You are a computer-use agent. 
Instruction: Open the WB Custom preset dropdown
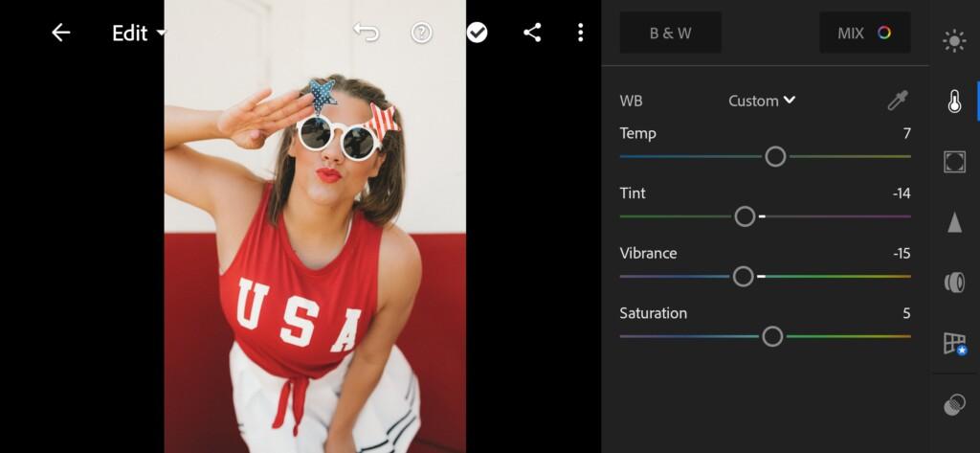click(x=762, y=101)
